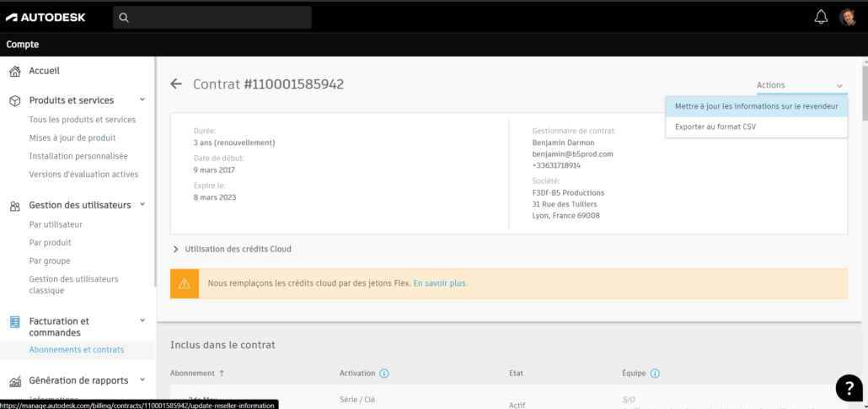Viewport: 868px width, 409px height.
Task: Collapse the Gestion des utilisateurs section chevron
Action: coord(142,204)
